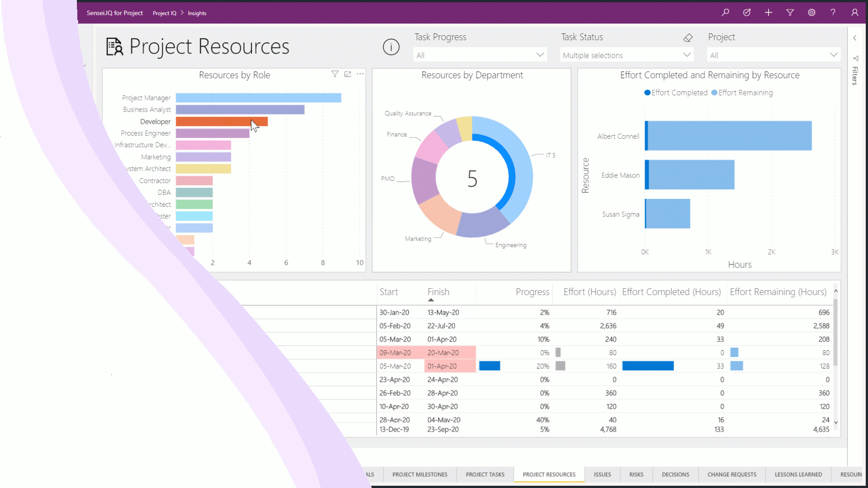Image resolution: width=868 pixels, height=488 pixels.
Task: Click the Filters pane speaker icon
Action: pos(855,58)
